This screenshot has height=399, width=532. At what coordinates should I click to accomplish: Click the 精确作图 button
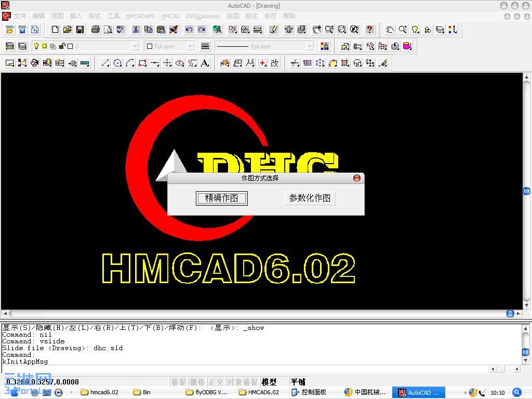pos(221,198)
